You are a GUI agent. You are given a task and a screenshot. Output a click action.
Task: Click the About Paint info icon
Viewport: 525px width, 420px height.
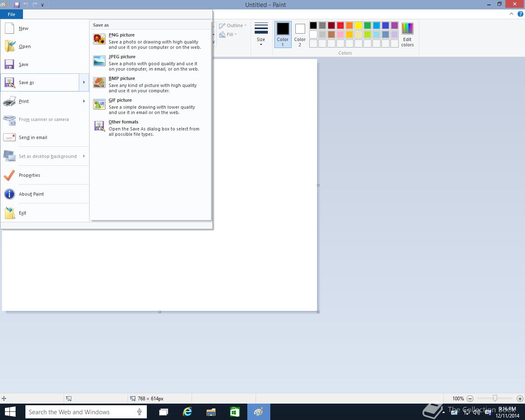[x=9, y=194]
